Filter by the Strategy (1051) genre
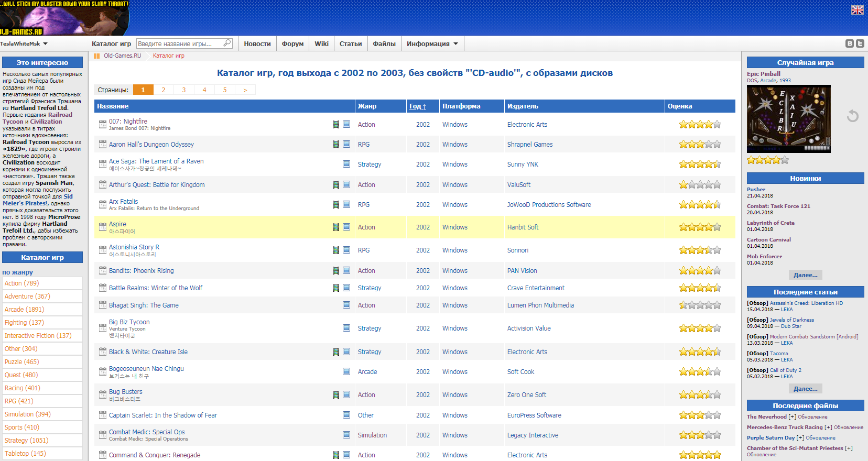Image resolution: width=868 pixels, height=461 pixels. click(x=42, y=441)
